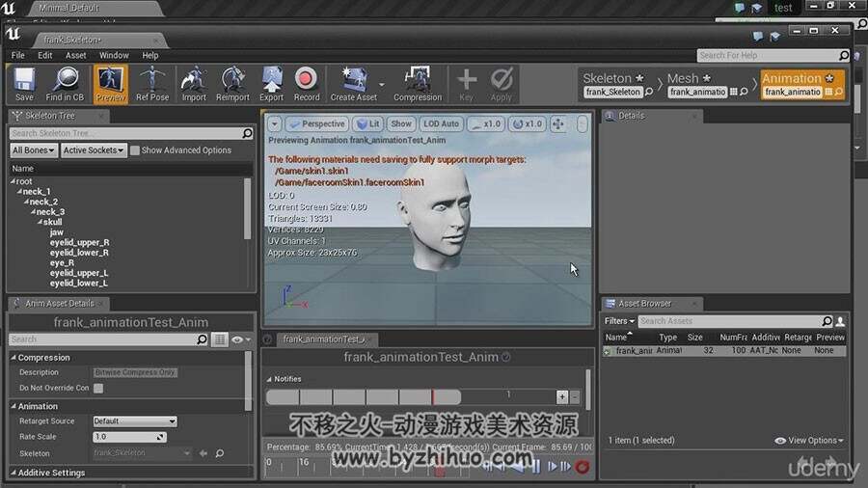Click the Reimport toolbar icon

[232, 84]
